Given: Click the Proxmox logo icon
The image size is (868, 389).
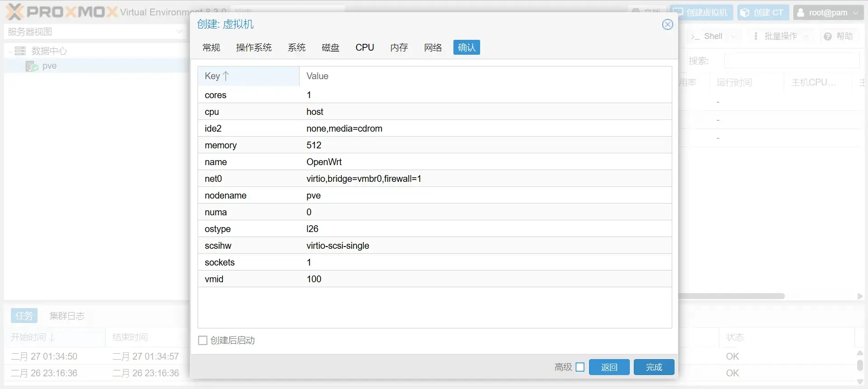Looking at the screenshot, I should tap(14, 12).
